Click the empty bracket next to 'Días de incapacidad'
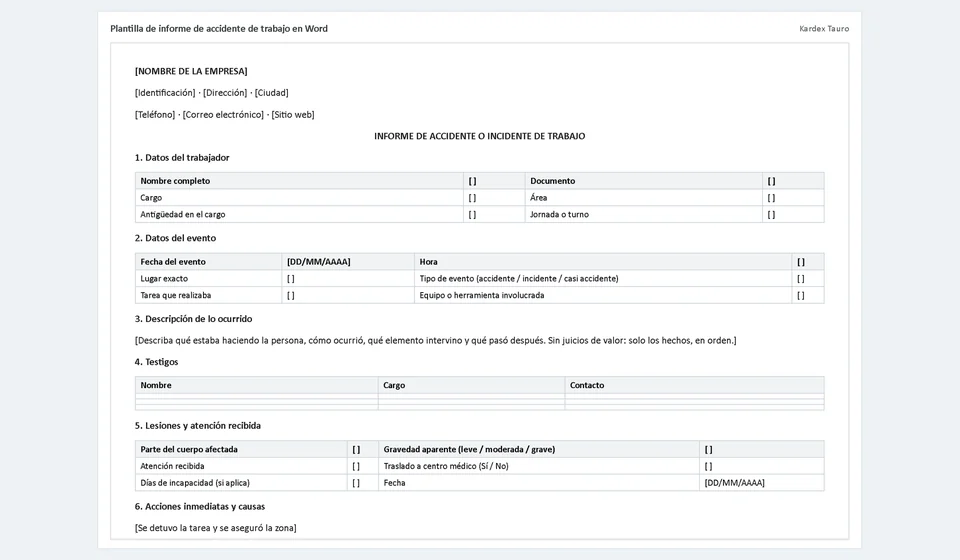960x560 pixels. [x=356, y=483]
